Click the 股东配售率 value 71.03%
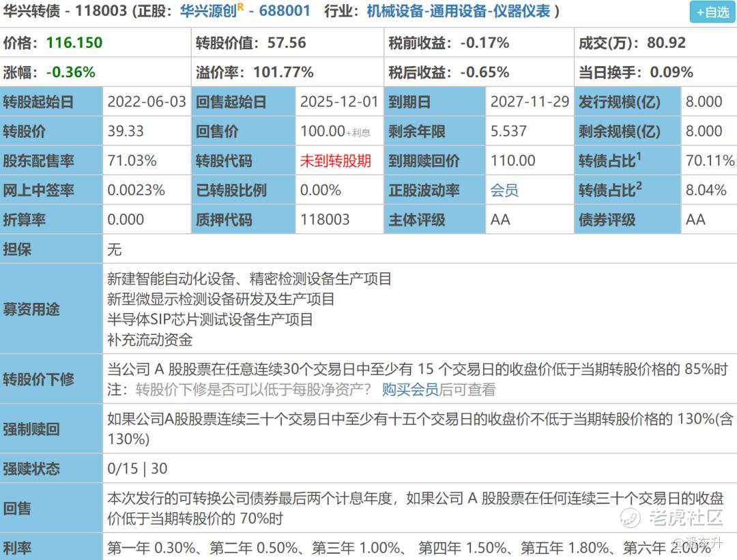This screenshot has height=560, width=737. pos(132,161)
